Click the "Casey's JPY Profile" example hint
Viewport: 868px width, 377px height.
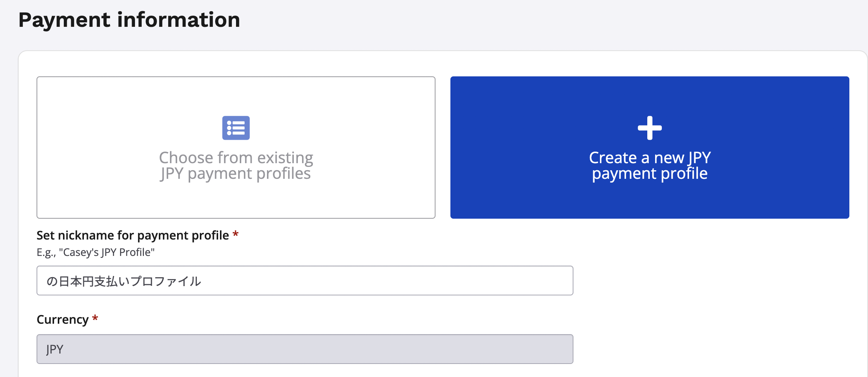pyautogui.click(x=95, y=253)
